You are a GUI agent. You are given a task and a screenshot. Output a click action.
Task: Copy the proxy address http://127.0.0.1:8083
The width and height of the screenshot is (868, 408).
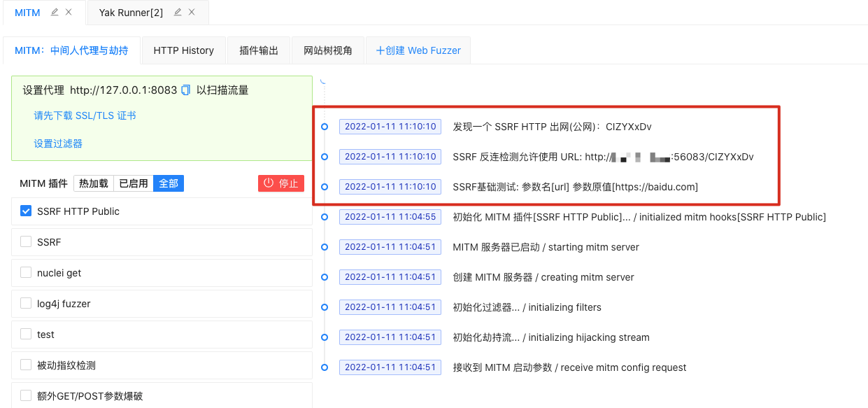pyautogui.click(x=185, y=90)
